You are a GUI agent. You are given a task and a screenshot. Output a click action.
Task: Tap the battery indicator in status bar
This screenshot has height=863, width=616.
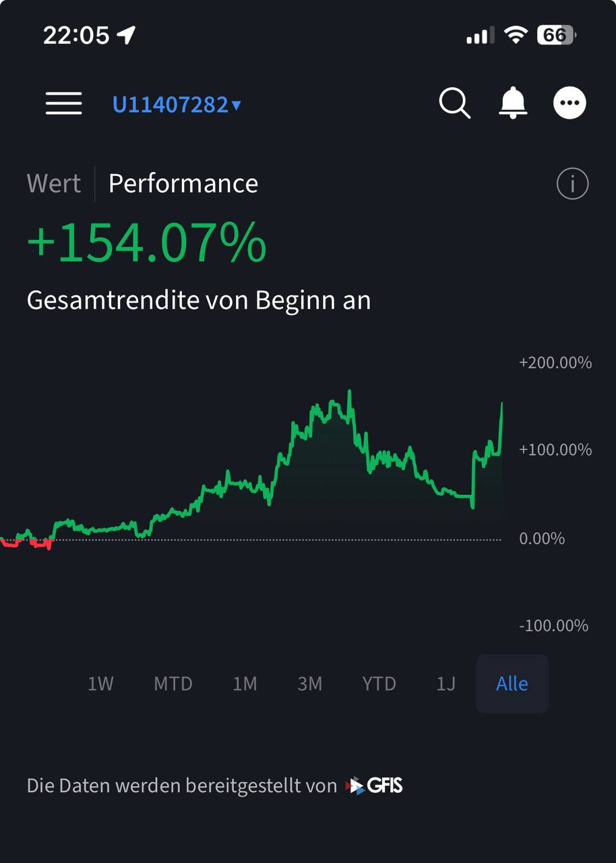coord(556,35)
